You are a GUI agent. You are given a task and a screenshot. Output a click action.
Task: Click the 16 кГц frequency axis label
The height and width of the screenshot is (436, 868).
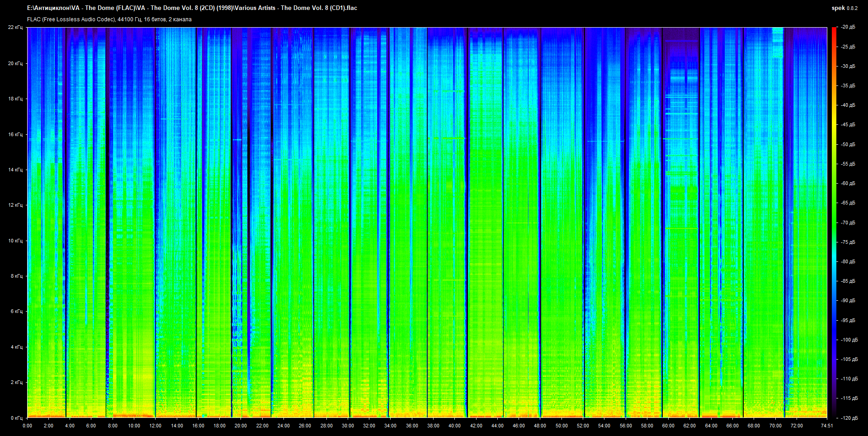pyautogui.click(x=15, y=134)
